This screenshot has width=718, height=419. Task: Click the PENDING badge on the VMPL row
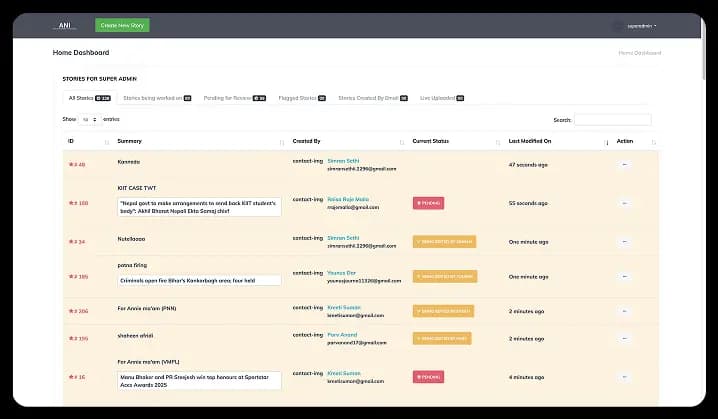point(428,377)
